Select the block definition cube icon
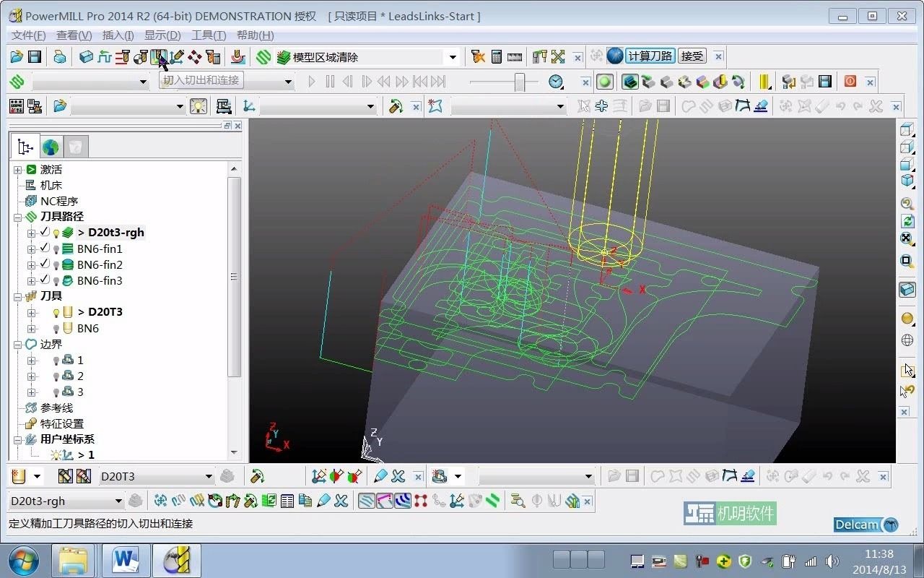Viewport: 924px width, 578px height. pos(87,56)
